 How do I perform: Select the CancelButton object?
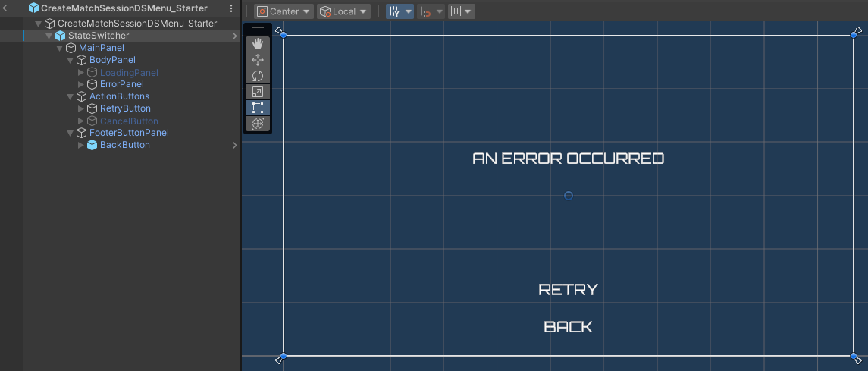[x=129, y=121]
